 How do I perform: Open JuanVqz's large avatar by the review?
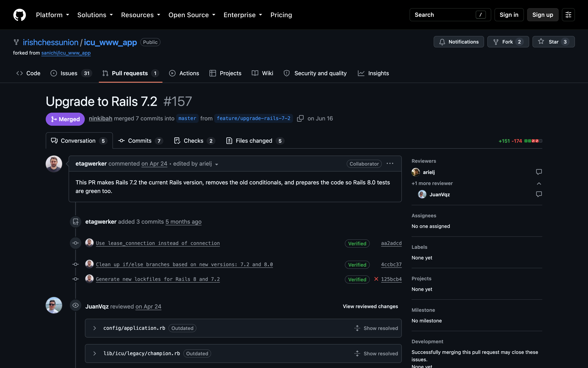click(x=54, y=305)
